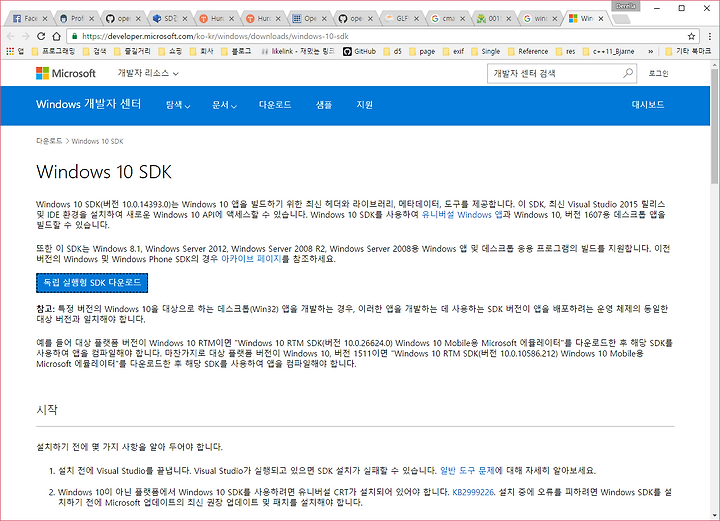Expand the 문서 menu in blue bar
This screenshot has height=521, width=720.
pyautogui.click(x=224, y=105)
